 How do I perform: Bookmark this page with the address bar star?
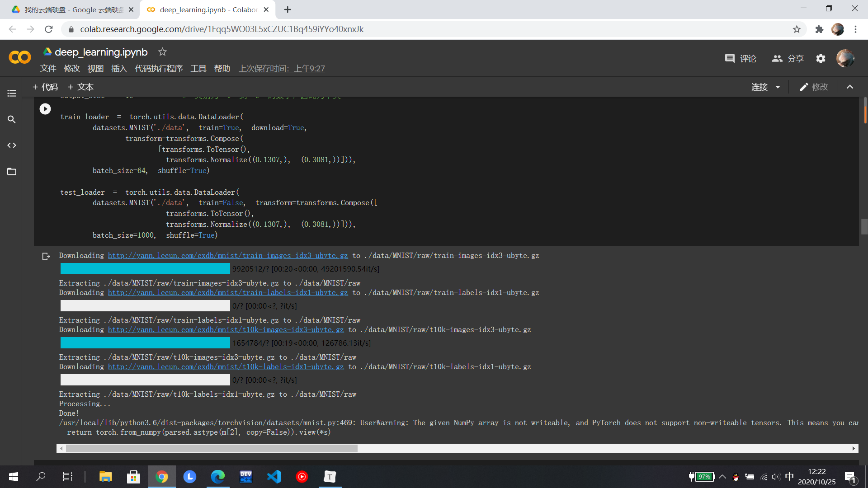(x=797, y=29)
